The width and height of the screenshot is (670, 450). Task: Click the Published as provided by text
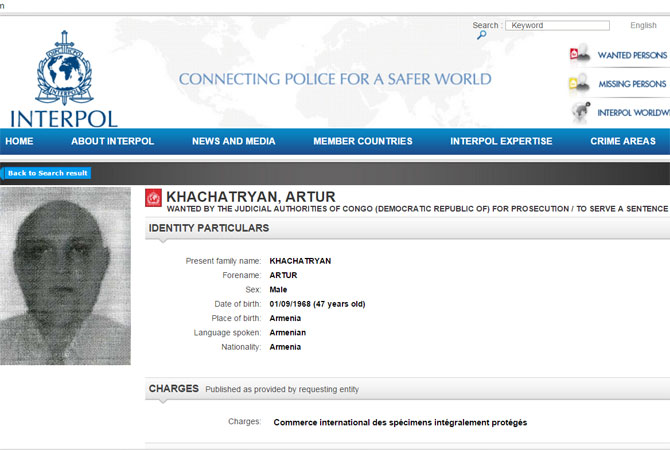point(282,389)
